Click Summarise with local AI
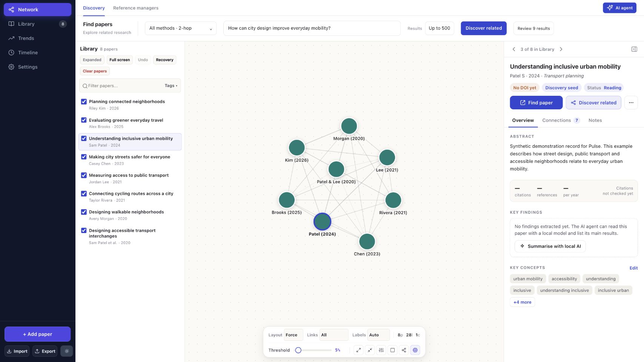The width and height of the screenshot is (644, 362). (x=550, y=246)
